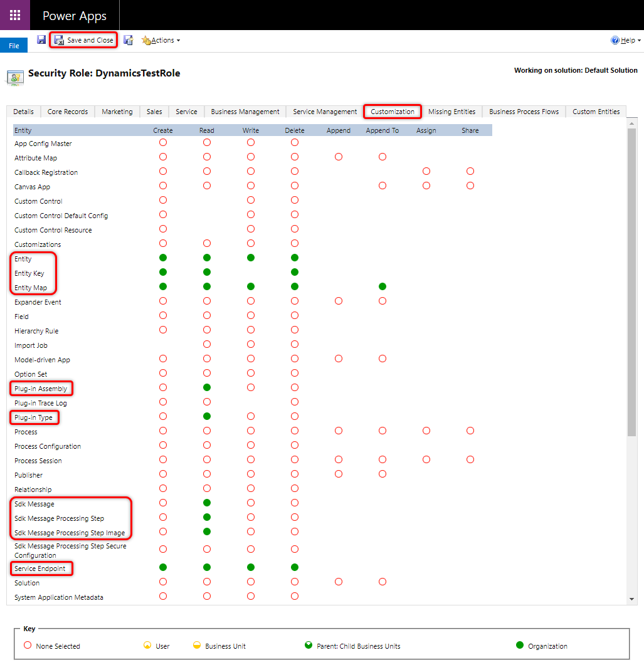Switch to the Details tab
This screenshot has width=644, height=665.
[x=23, y=112]
